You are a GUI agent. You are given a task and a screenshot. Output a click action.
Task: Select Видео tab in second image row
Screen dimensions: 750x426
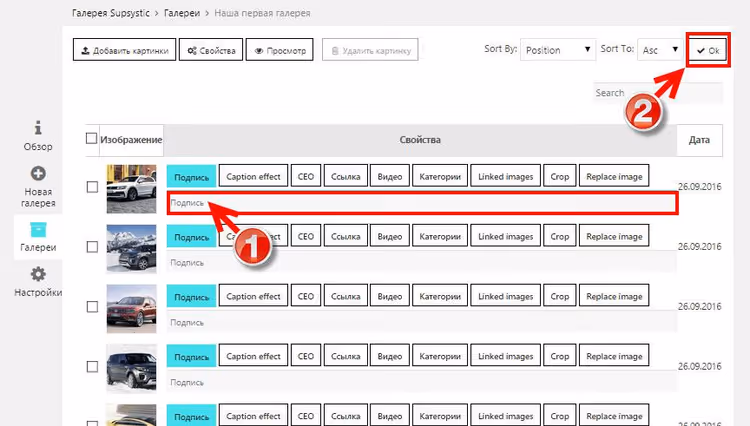[x=390, y=236]
